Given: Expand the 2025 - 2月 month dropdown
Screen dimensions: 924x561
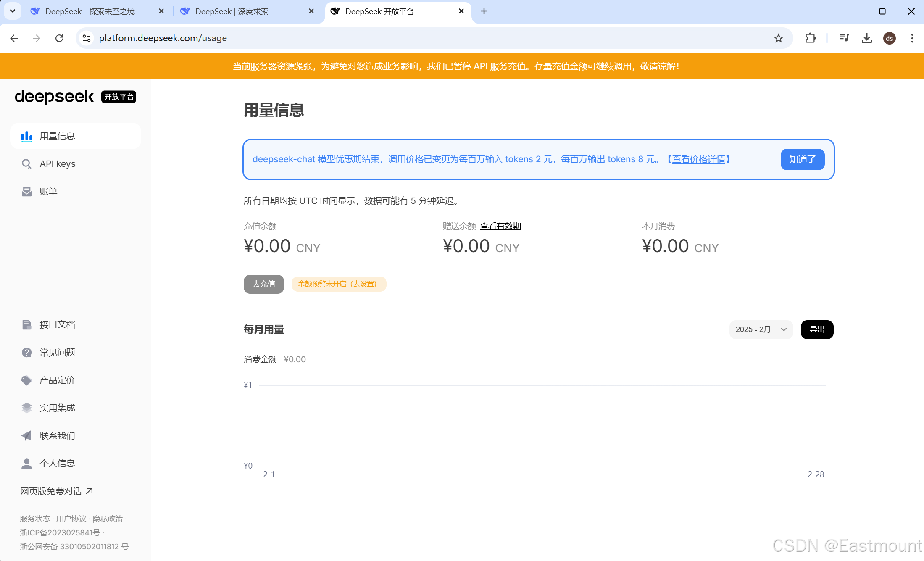Looking at the screenshot, I should tap(761, 329).
